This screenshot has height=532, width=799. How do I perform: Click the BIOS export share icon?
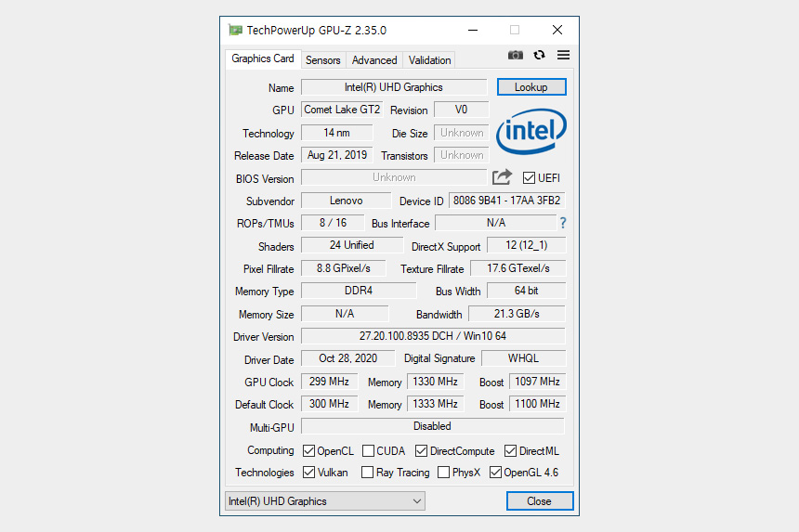tap(502, 177)
